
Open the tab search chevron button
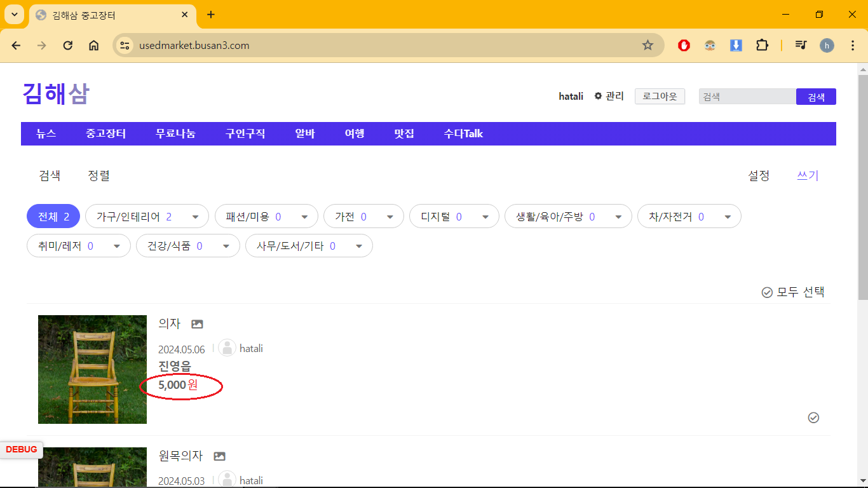click(x=14, y=15)
